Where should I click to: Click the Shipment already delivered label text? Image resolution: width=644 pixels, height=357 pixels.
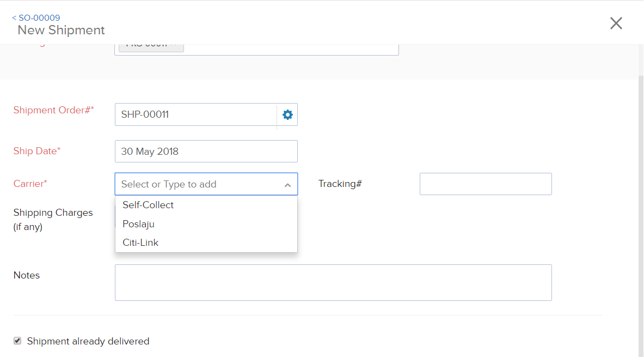pos(88,341)
